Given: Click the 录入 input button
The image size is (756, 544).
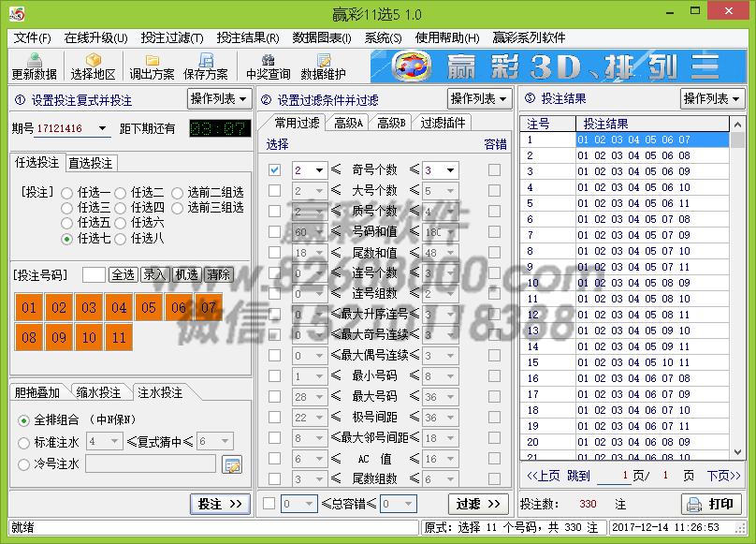Looking at the screenshot, I should 154,274.
